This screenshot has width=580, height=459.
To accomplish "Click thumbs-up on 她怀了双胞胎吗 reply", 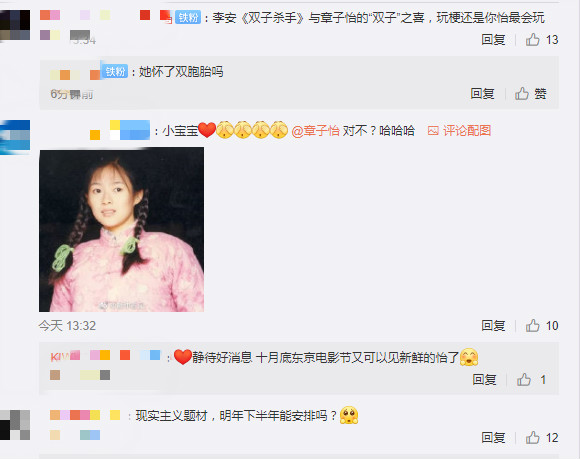I will (522, 94).
